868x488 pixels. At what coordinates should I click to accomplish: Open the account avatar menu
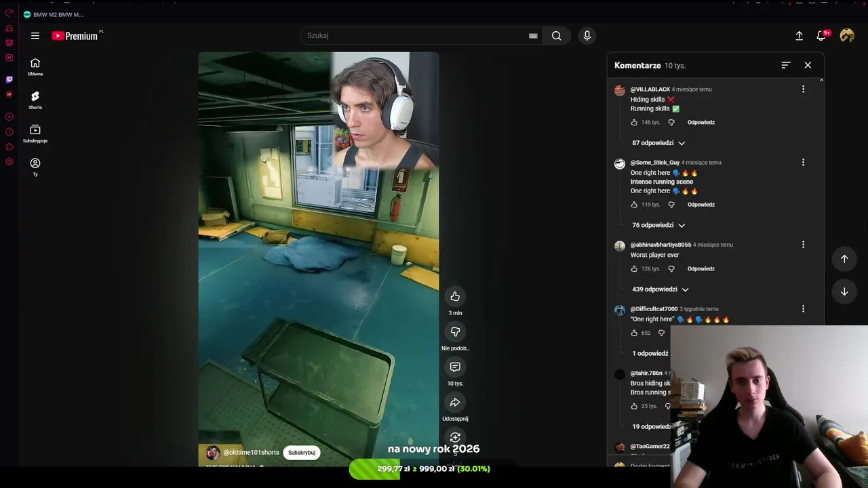pyautogui.click(x=847, y=36)
